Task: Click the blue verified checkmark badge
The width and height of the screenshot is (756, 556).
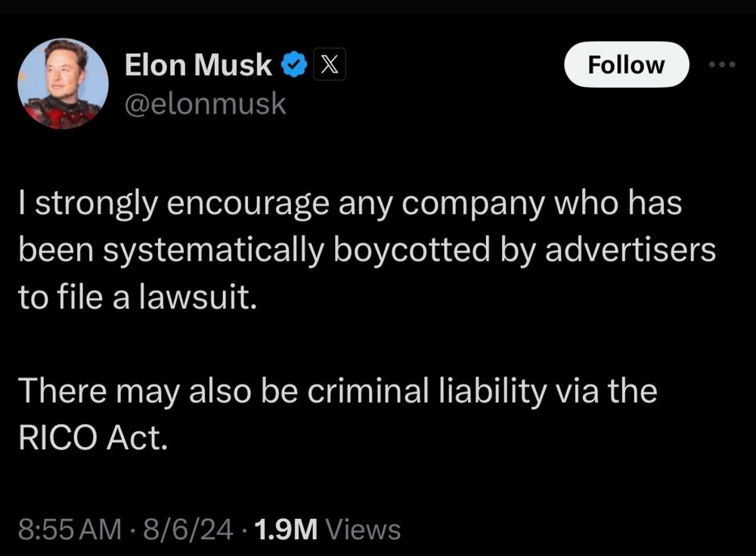Action: 293,67
